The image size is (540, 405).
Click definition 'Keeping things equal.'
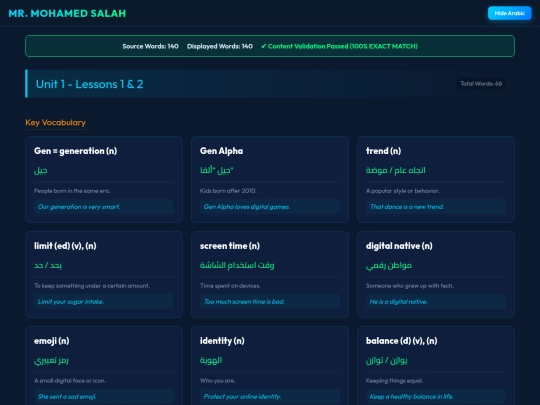[394, 381]
